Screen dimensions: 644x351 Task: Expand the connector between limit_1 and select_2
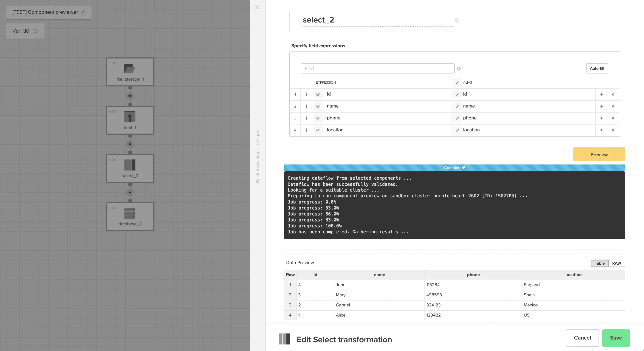click(x=130, y=144)
